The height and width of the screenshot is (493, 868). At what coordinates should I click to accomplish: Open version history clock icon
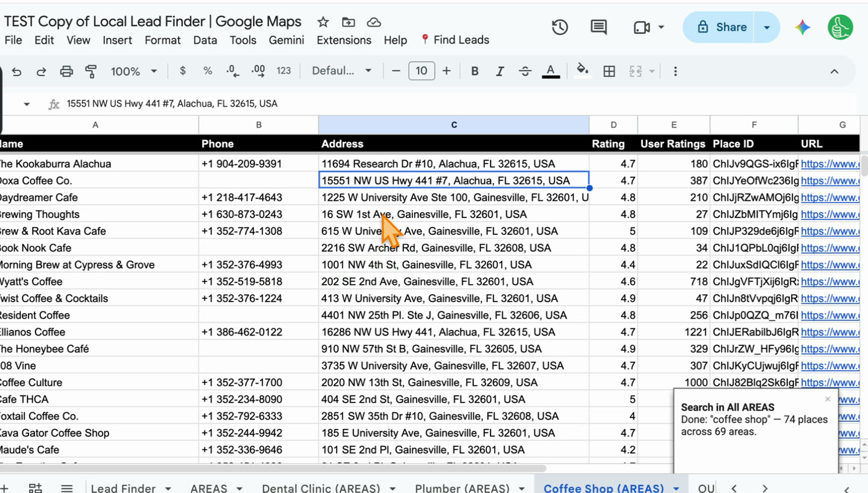[x=560, y=27]
